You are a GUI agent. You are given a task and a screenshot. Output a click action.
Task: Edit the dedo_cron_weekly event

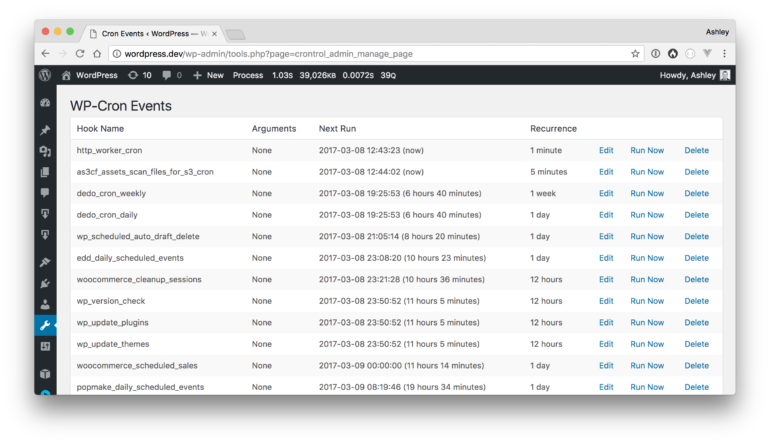click(x=606, y=193)
